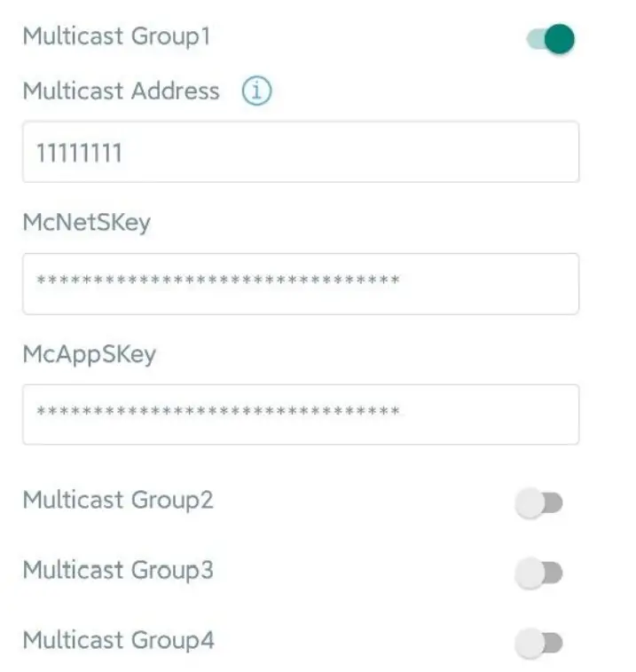The height and width of the screenshot is (672, 636).
Task: Click the masked asterisks in McAppSKey
Action: tap(217, 414)
